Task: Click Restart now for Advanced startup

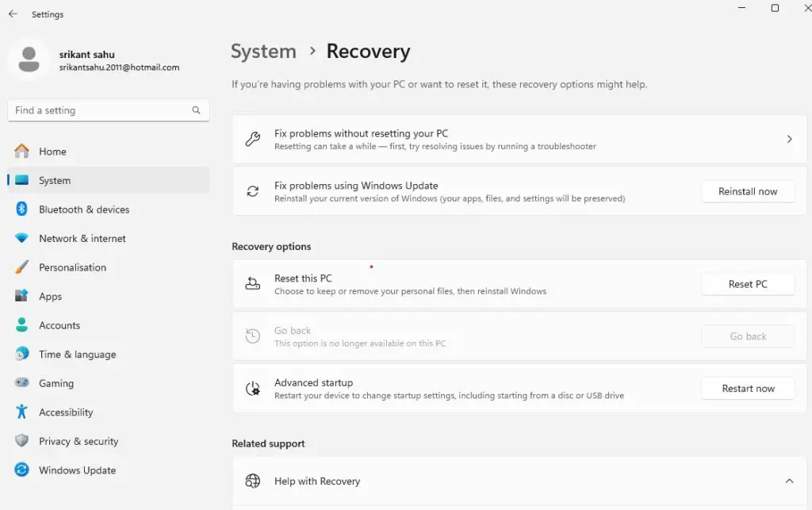Action: pyautogui.click(x=748, y=388)
